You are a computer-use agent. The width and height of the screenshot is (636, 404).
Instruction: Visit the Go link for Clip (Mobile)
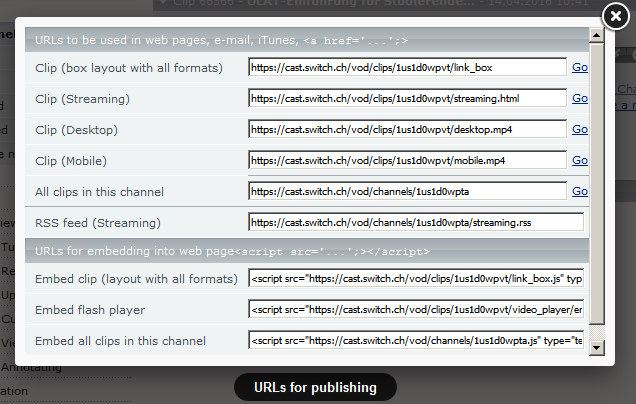pyautogui.click(x=579, y=161)
